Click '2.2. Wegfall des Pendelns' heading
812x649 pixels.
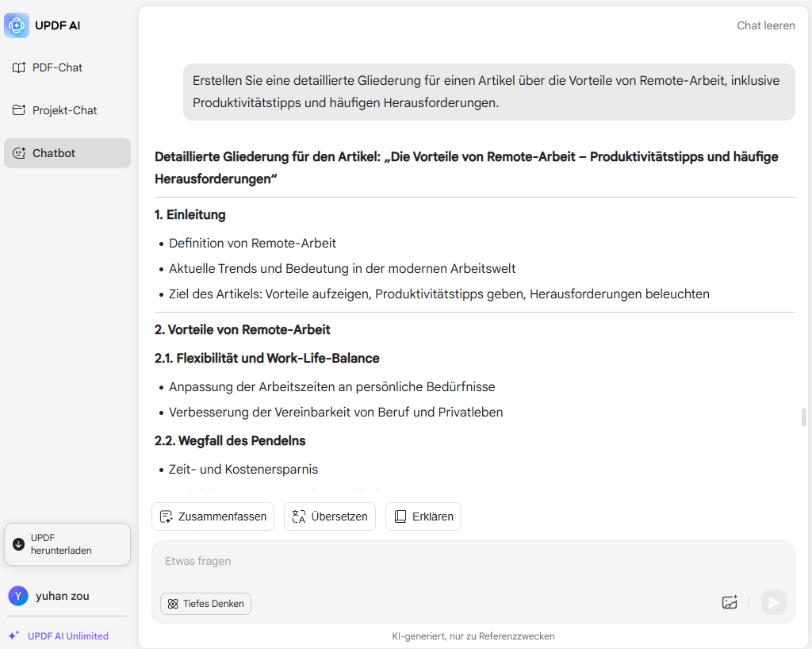[230, 441]
